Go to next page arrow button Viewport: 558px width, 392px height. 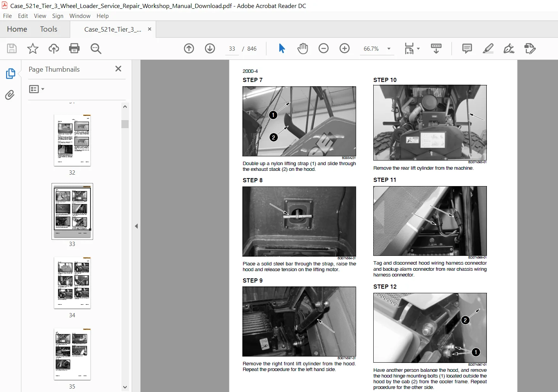[210, 48]
